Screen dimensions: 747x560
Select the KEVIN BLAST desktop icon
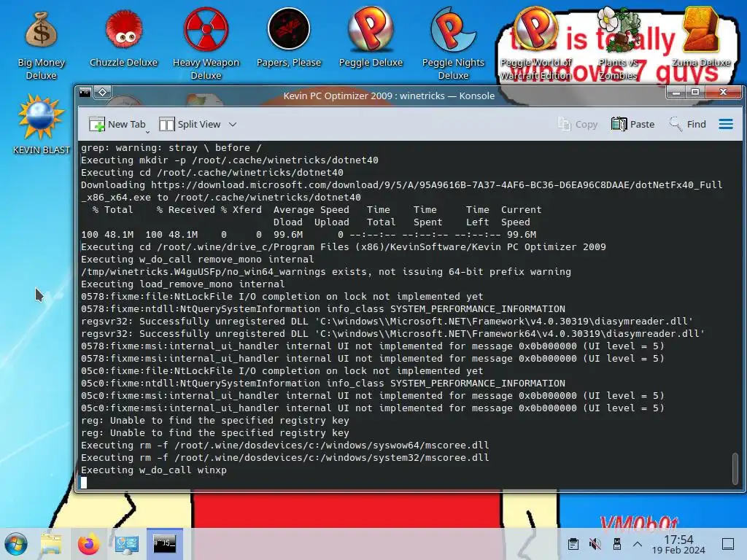pyautogui.click(x=41, y=125)
